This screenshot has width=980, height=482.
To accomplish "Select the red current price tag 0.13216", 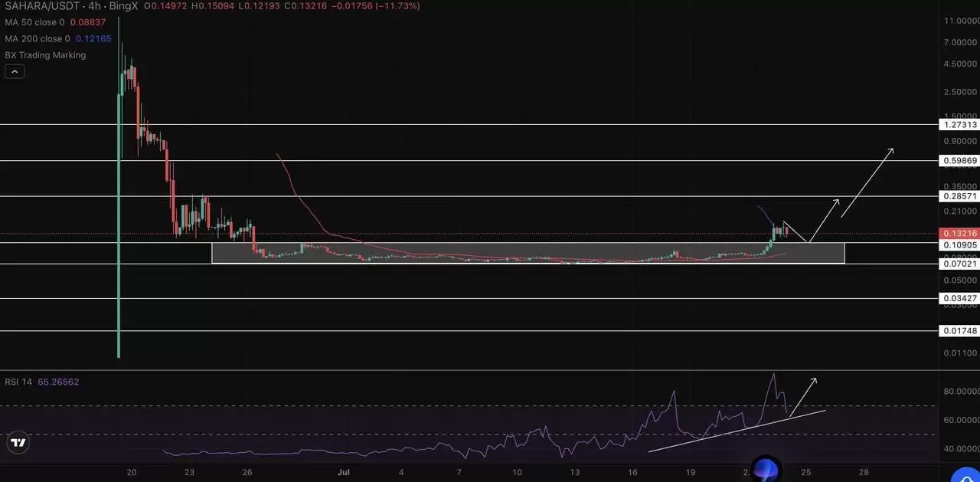I will click(x=959, y=233).
